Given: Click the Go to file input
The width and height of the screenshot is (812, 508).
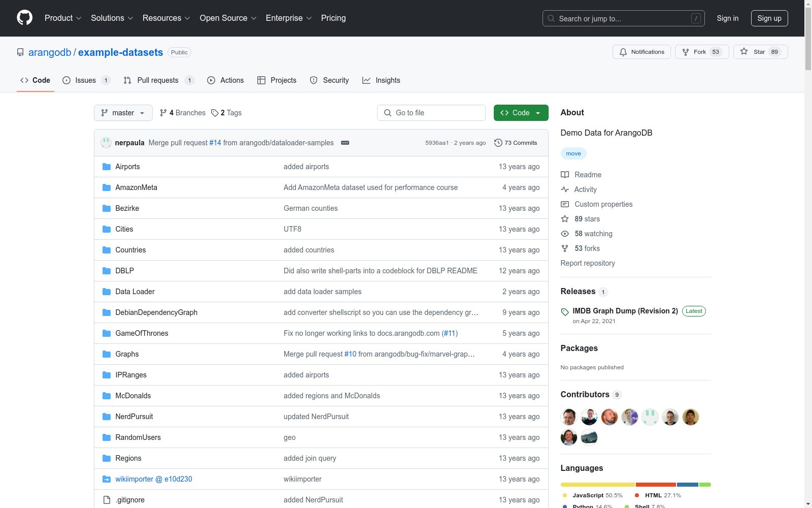Looking at the screenshot, I should point(431,113).
